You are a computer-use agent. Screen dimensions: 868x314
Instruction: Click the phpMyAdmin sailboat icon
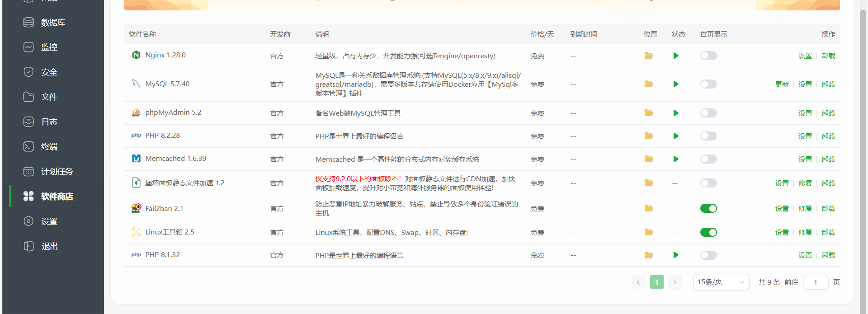(136, 112)
